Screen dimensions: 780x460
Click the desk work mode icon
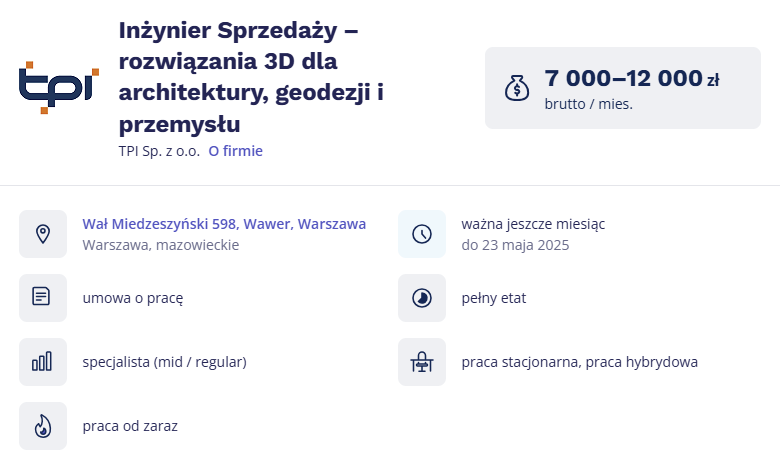tap(422, 362)
